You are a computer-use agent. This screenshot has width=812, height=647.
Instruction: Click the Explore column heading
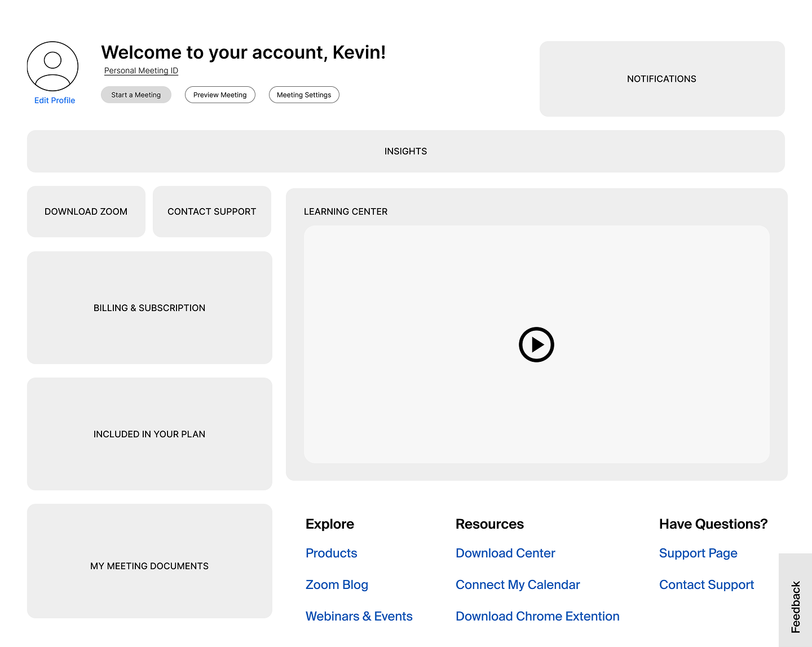tap(330, 524)
